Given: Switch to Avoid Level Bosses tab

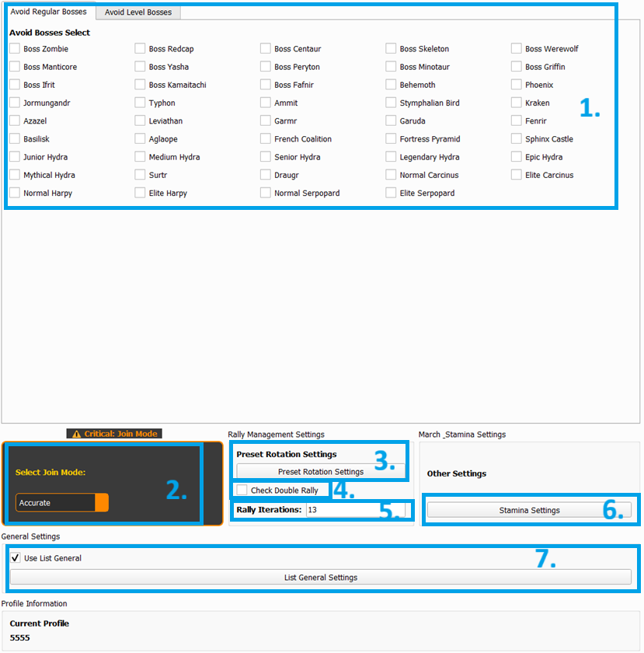Looking at the screenshot, I should click(x=138, y=12).
